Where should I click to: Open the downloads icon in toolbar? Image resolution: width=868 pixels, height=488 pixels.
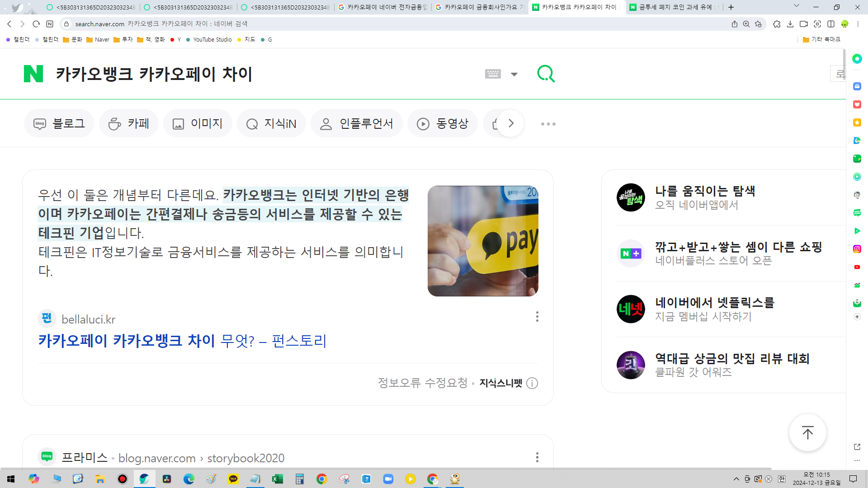coord(790,24)
